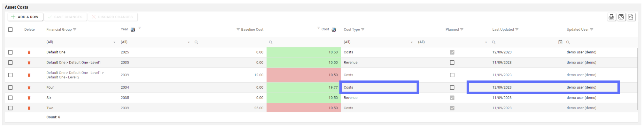Tick the select-all checkbox in the header
Screen dimensions: 644x128
pyautogui.click(x=10, y=30)
